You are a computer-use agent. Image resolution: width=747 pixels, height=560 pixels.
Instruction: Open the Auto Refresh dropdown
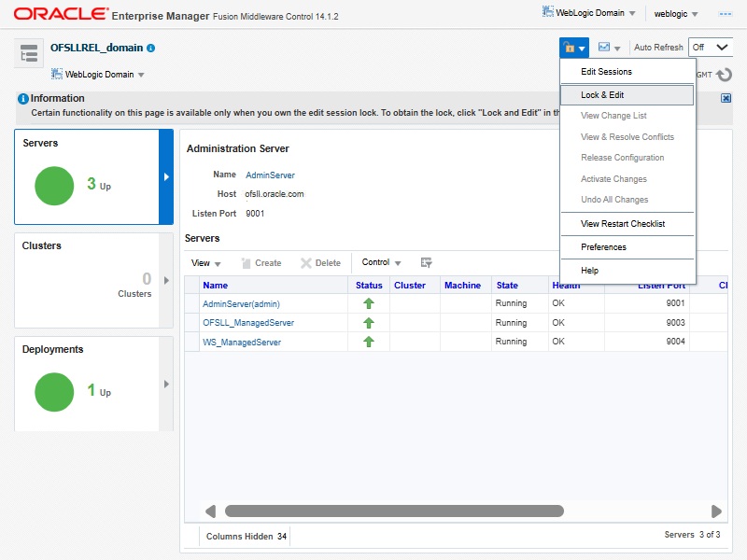[710, 48]
